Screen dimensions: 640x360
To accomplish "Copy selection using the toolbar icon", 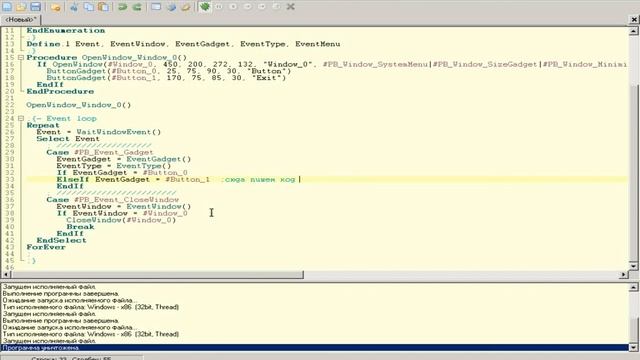I will click(89, 7).
